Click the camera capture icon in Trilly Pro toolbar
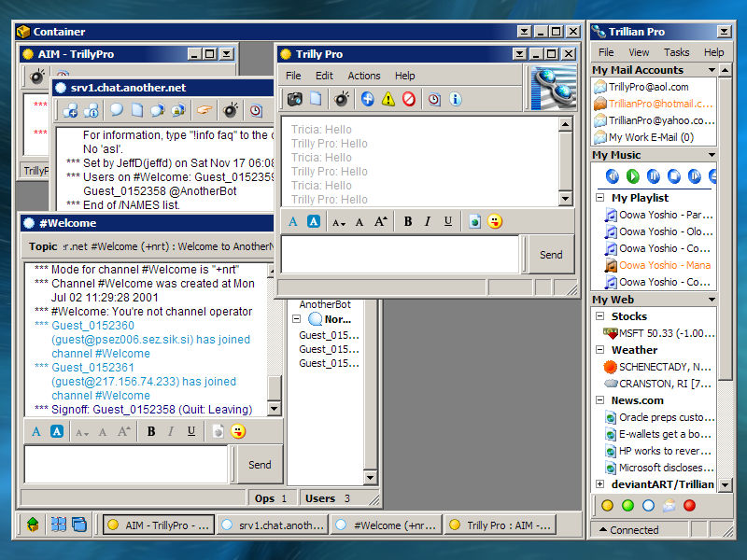747x560 pixels. [293, 99]
